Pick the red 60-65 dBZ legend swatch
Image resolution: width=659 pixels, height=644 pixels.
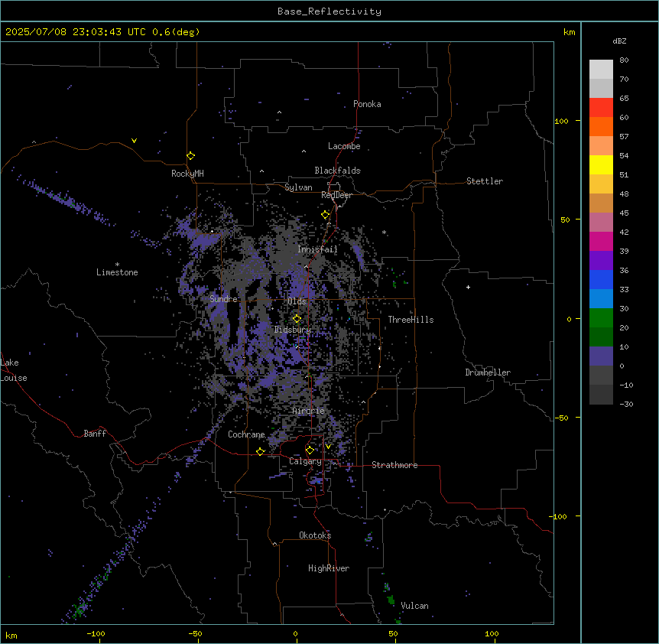point(601,108)
